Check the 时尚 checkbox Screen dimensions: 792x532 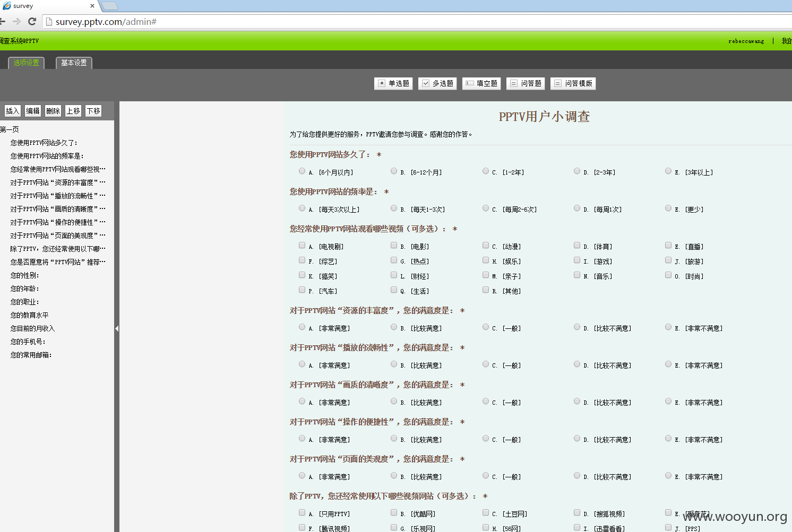(x=668, y=275)
